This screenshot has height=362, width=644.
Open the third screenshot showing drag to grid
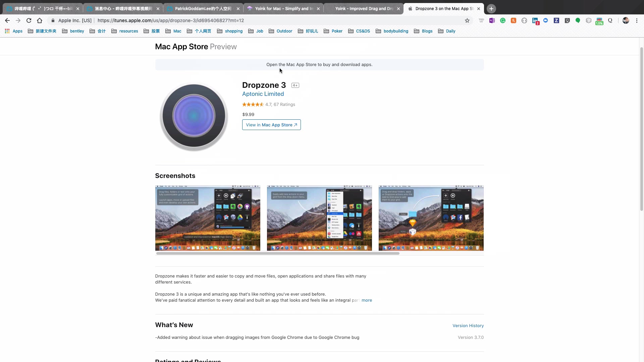point(431,218)
